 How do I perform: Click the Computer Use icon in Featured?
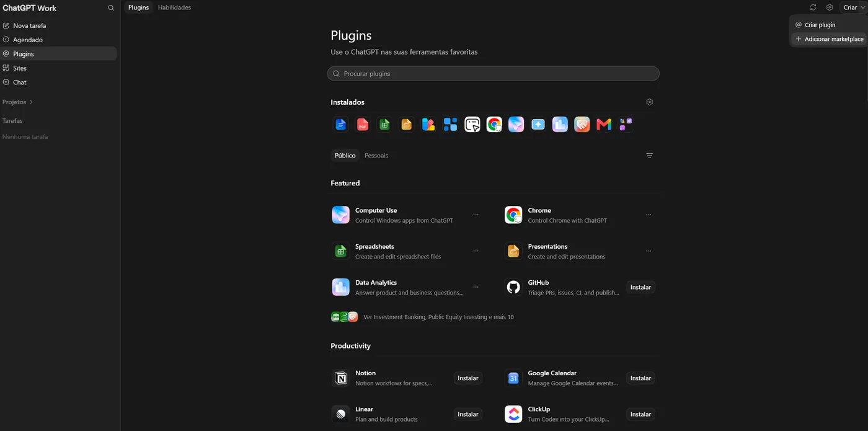(340, 215)
